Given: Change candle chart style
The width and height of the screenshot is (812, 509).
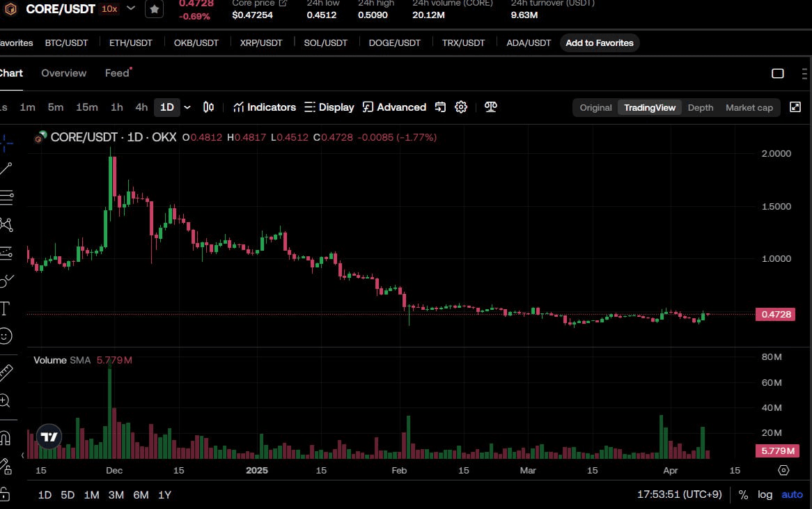Looking at the screenshot, I should click(x=208, y=107).
